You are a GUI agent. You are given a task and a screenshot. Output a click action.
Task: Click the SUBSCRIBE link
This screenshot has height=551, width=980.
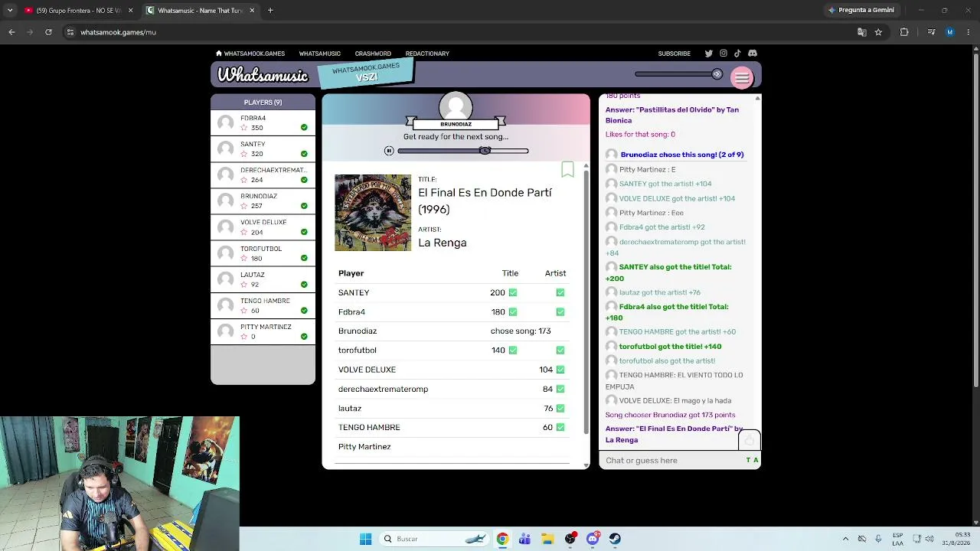point(675,54)
